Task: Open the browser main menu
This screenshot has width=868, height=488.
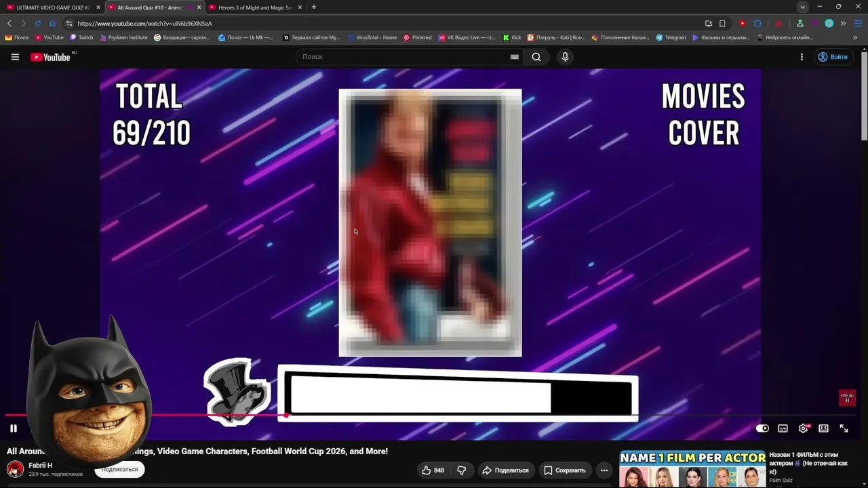Action: pyautogui.click(x=858, y=24)
